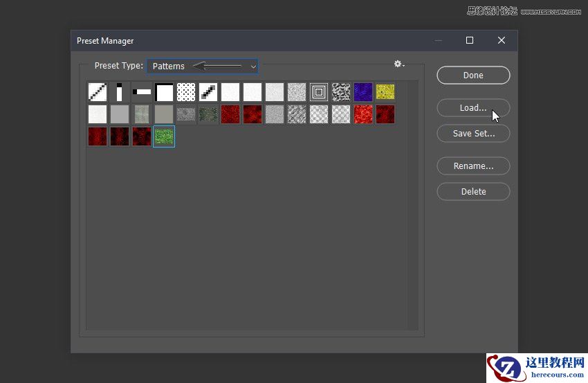This screenshot has width=588, height=383.
Task: Click the pattern list vertical scrollbar
Action: tap(413, 206)
